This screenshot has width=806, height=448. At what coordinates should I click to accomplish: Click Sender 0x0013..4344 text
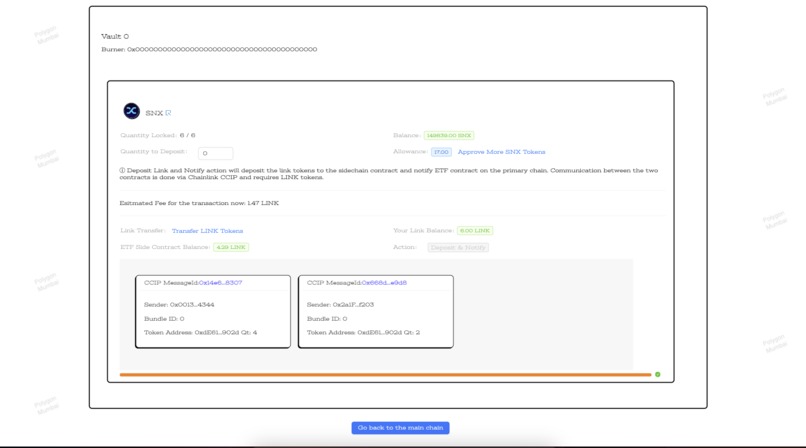(179, 305)
